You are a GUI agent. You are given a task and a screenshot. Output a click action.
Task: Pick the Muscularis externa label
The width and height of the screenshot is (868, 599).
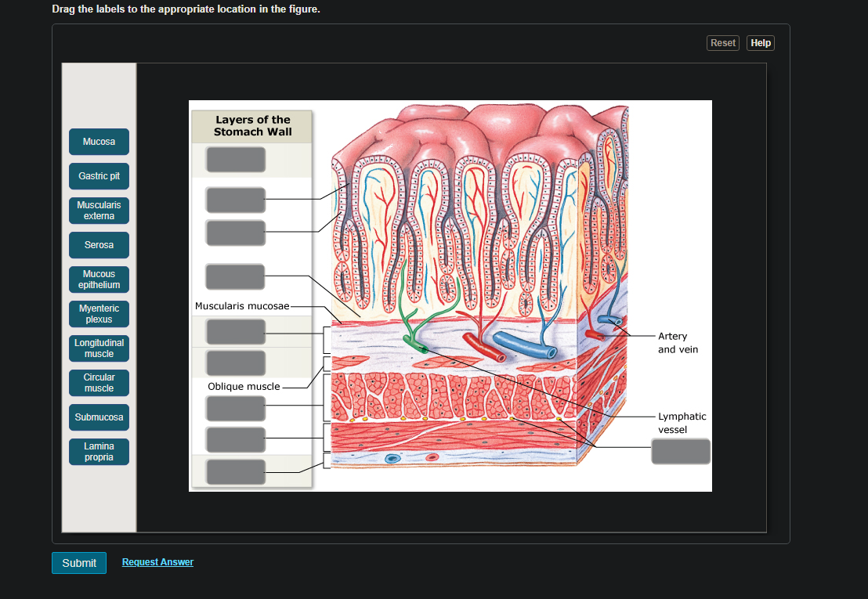99,211
